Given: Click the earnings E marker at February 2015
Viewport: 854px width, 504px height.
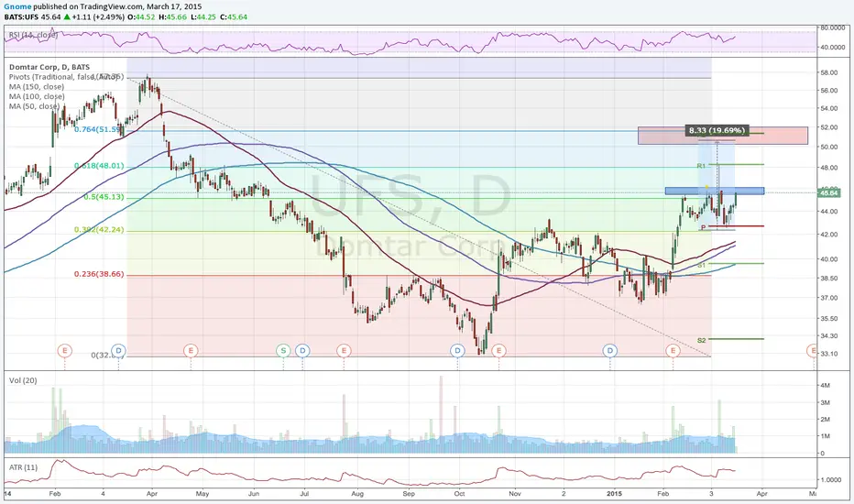Looking at the screenshot, I should [673, 350].
